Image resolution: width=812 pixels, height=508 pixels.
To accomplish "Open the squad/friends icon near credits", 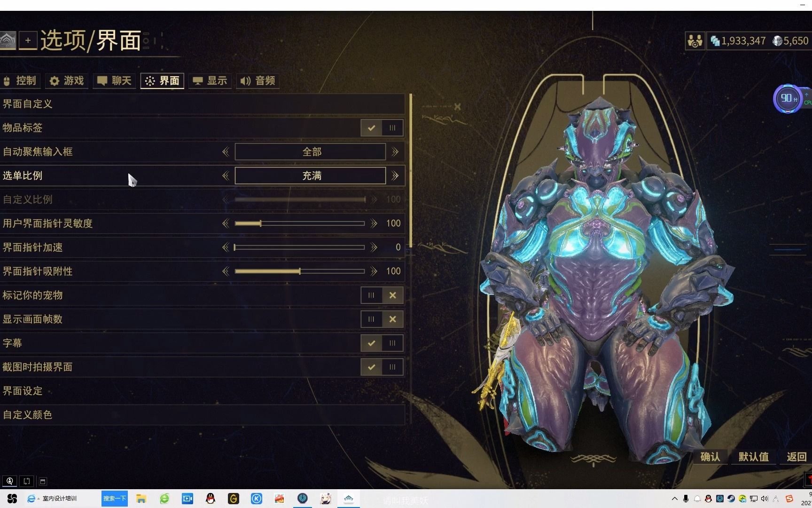I will click(695, 41).
